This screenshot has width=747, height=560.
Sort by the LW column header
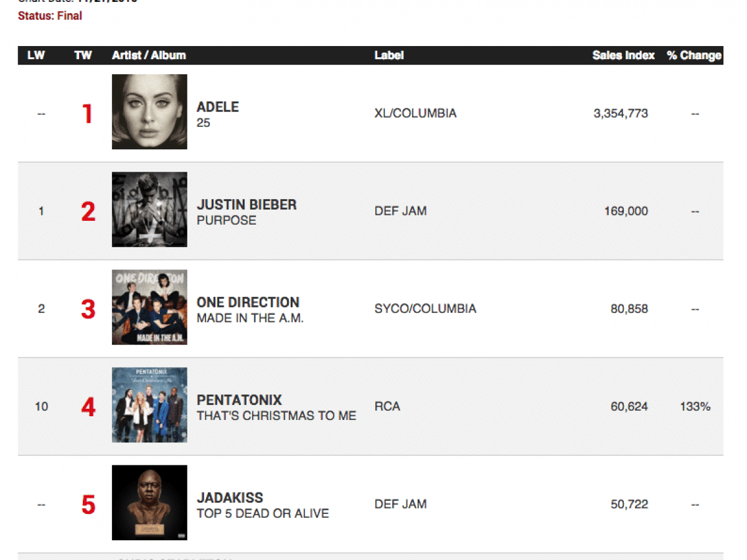point(36,55)
